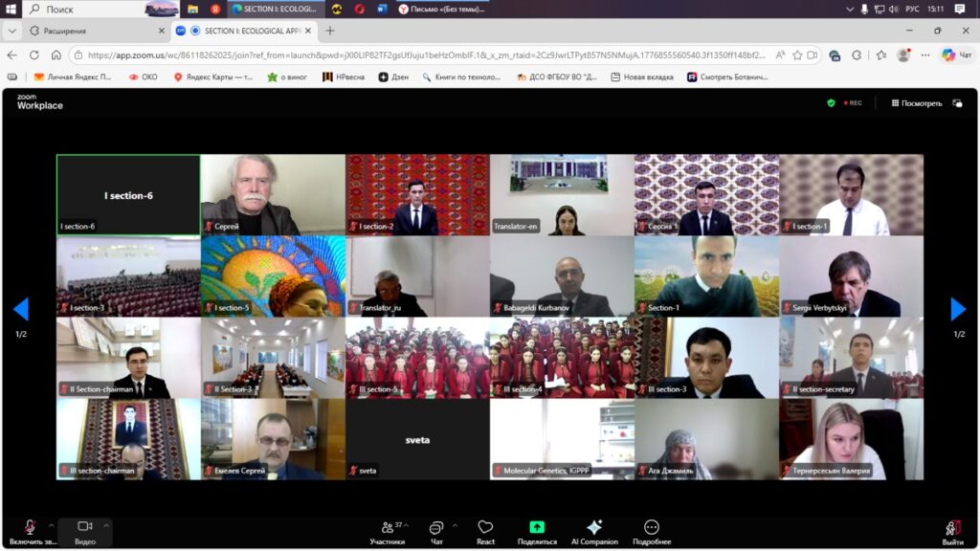Screen dimensions: 980x551
Task: Click the green Share screen icon
Action: [x=537, y=529]
